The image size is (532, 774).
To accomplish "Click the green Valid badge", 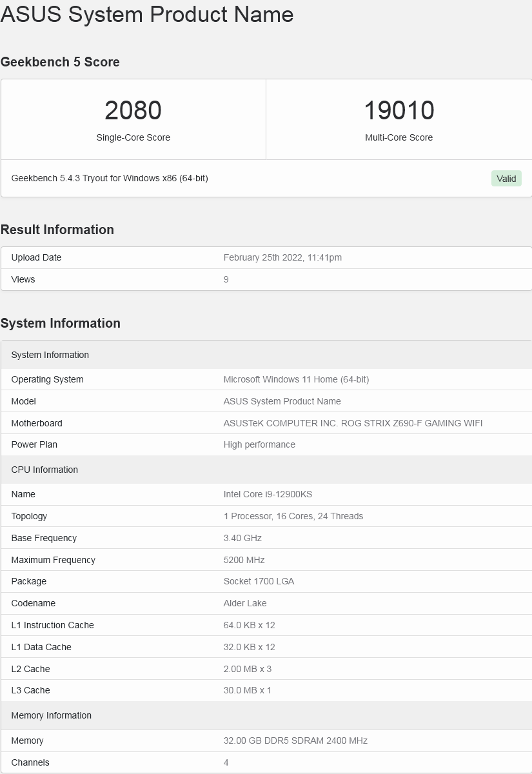I will [x=506, y=179].
